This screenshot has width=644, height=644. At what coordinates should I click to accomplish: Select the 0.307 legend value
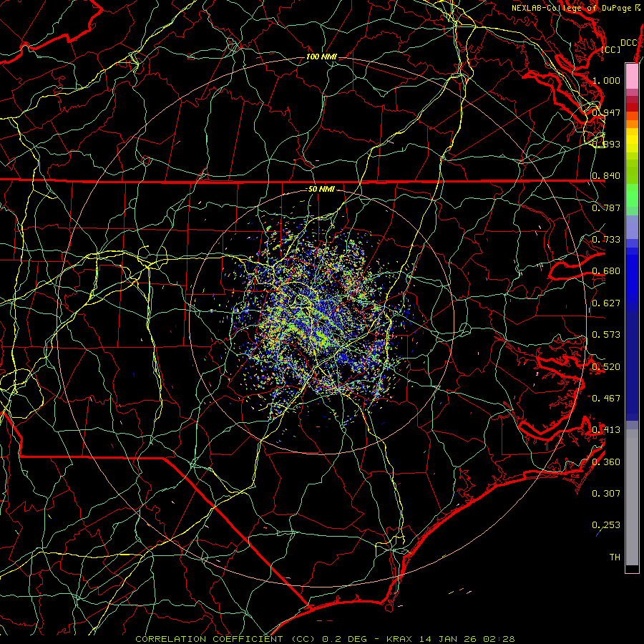606,494
